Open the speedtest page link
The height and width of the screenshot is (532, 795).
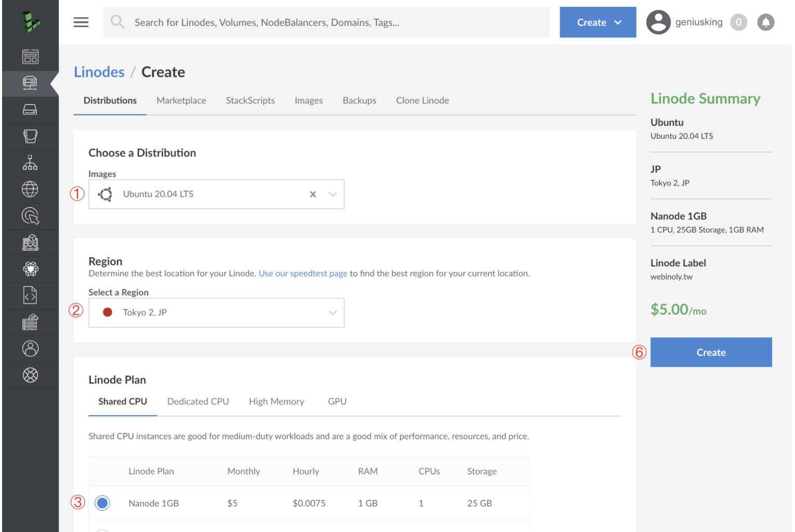point(303,274)
